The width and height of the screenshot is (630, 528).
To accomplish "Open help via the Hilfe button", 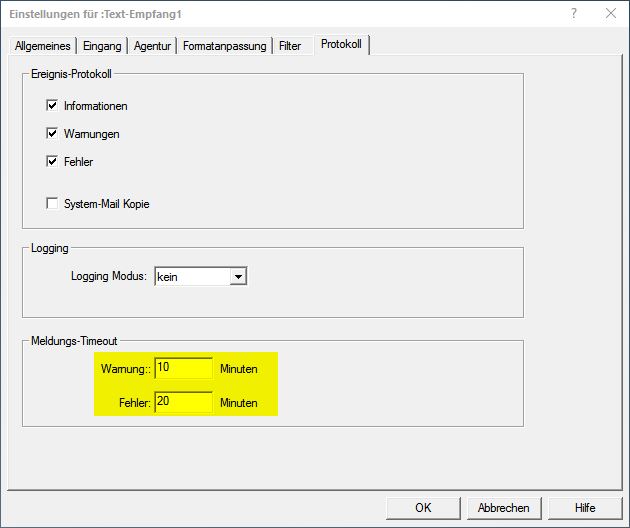I will (x=585, y=507).
